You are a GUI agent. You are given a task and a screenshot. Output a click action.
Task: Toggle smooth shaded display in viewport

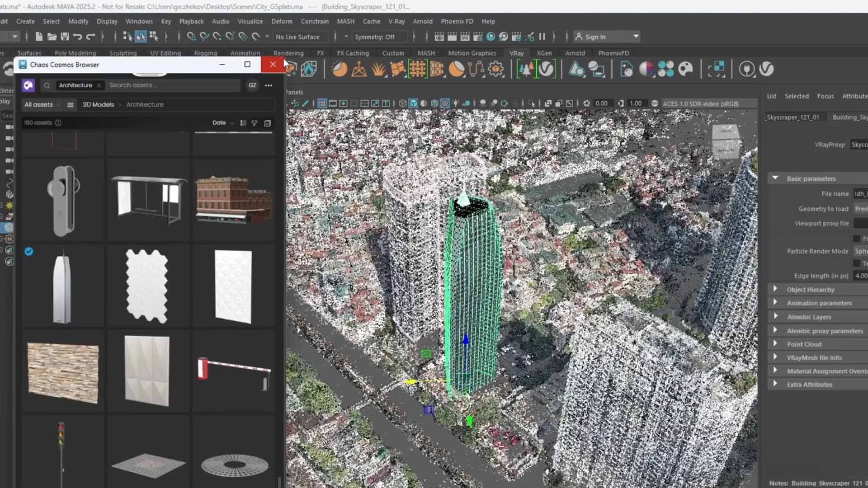click(413, 103)
